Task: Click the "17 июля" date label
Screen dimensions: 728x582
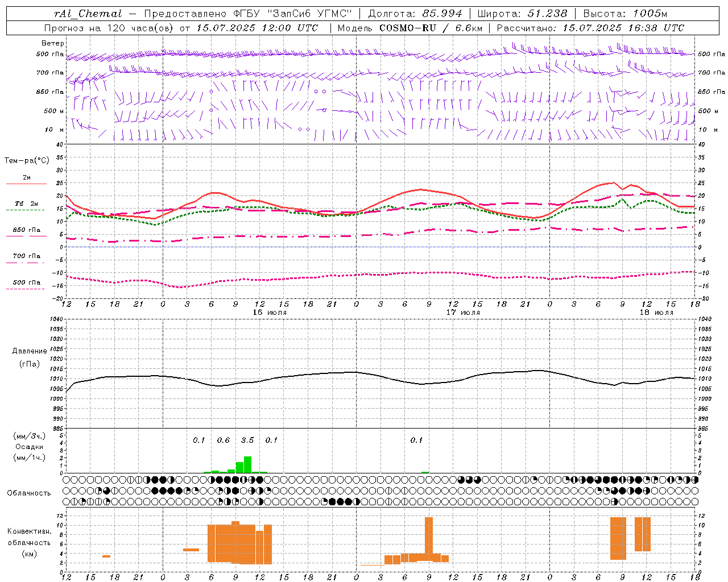Action: coord(463,313)
